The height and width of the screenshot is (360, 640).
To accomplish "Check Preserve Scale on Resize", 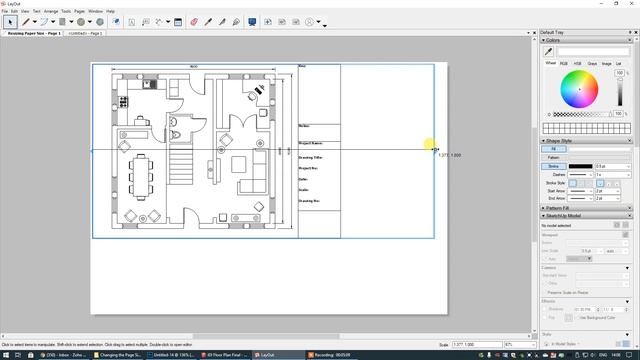I will pos(544,293).
